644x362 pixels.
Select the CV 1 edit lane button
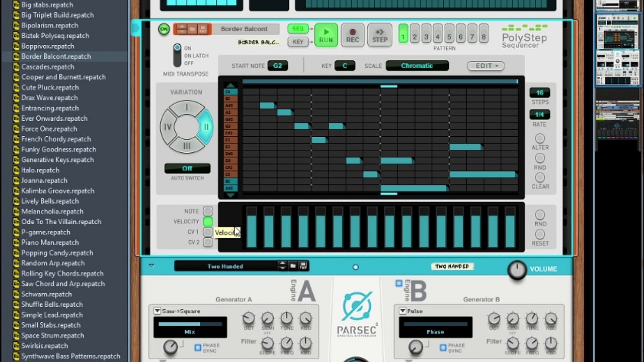(208, 232)
